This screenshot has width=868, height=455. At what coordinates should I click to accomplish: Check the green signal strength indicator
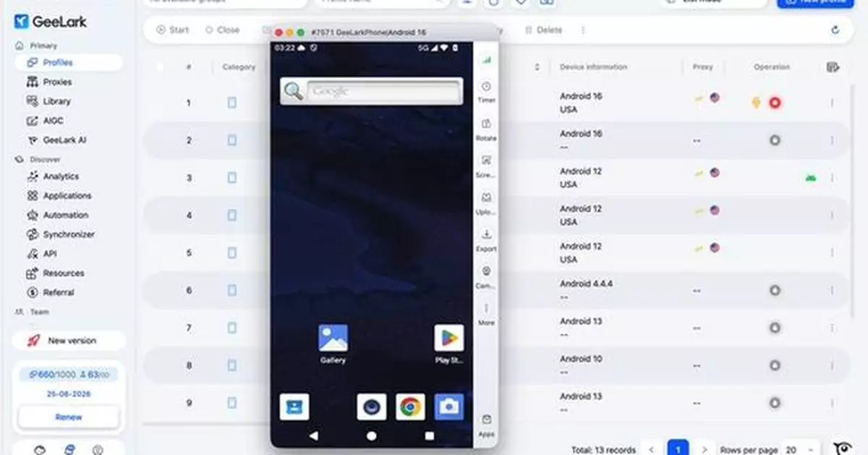[486, 60]
